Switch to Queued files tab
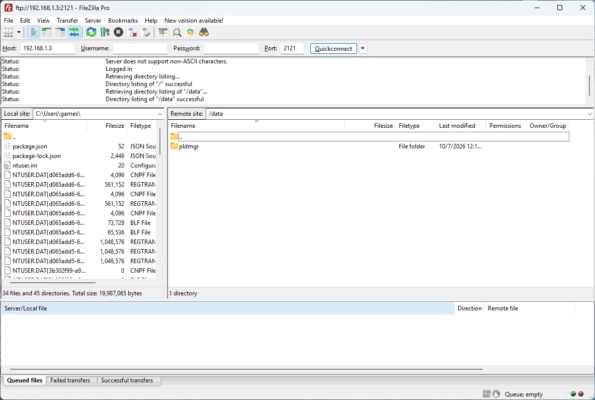Image resolution: width=595 pixels, height=400 pixels. pos(25,380)
